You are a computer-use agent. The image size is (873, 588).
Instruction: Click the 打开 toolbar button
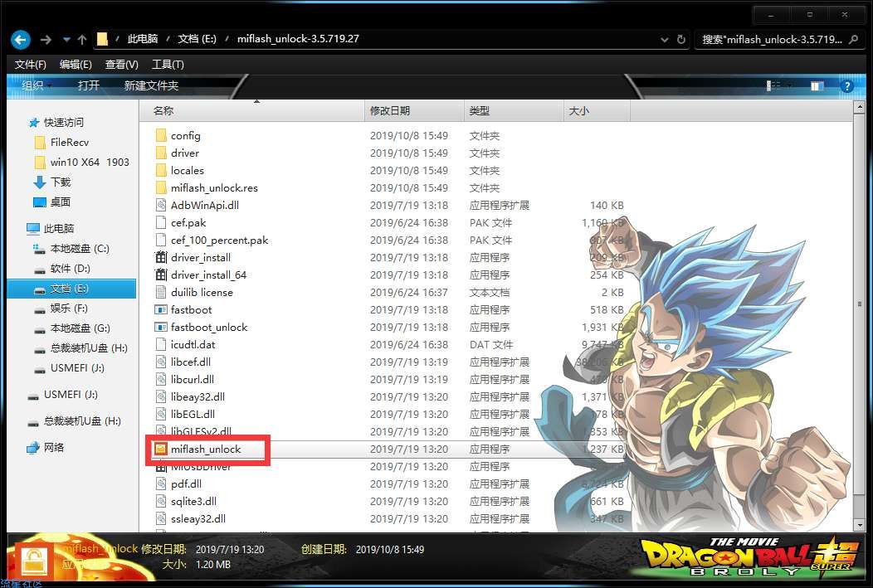coord(89,85)
